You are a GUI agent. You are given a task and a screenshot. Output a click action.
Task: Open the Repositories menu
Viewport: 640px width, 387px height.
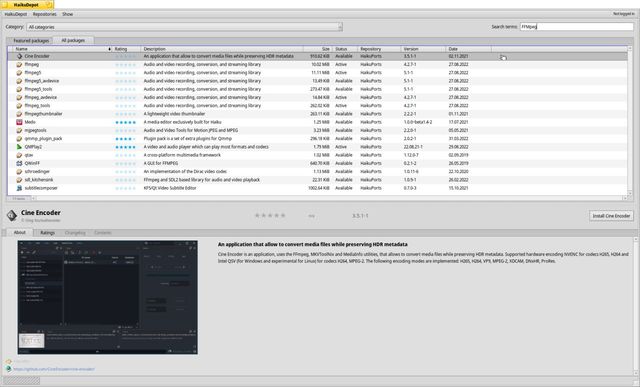(x=44, y=14)
